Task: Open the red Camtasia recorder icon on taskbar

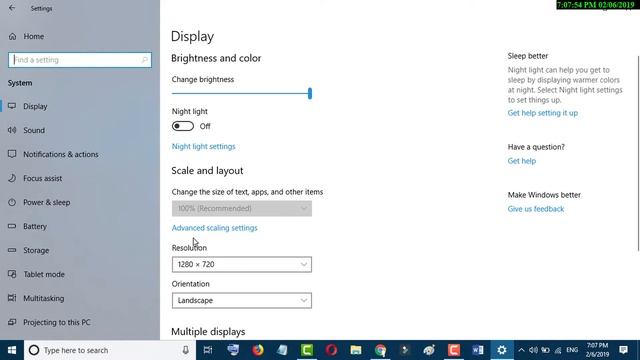Action: click(453, 350)
